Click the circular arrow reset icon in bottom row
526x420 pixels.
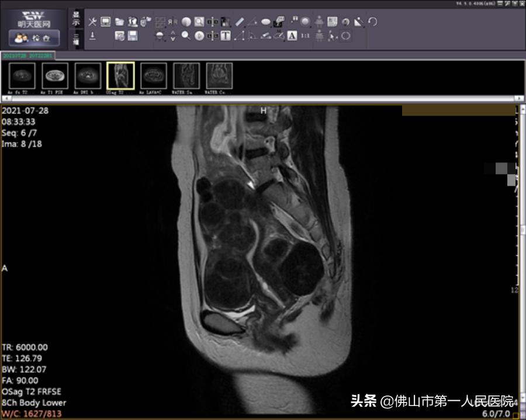(345, 36)
